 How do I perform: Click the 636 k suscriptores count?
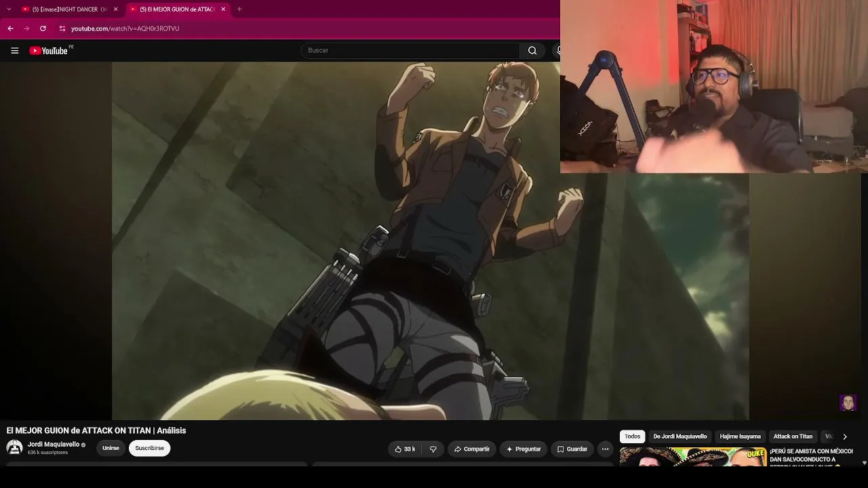tap(47, 453)
